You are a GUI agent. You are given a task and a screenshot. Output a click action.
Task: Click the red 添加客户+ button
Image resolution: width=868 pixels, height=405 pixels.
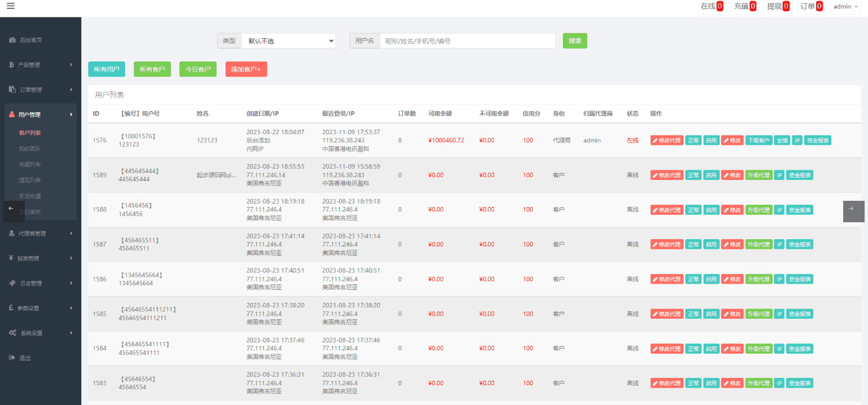(x=246, y=69)
